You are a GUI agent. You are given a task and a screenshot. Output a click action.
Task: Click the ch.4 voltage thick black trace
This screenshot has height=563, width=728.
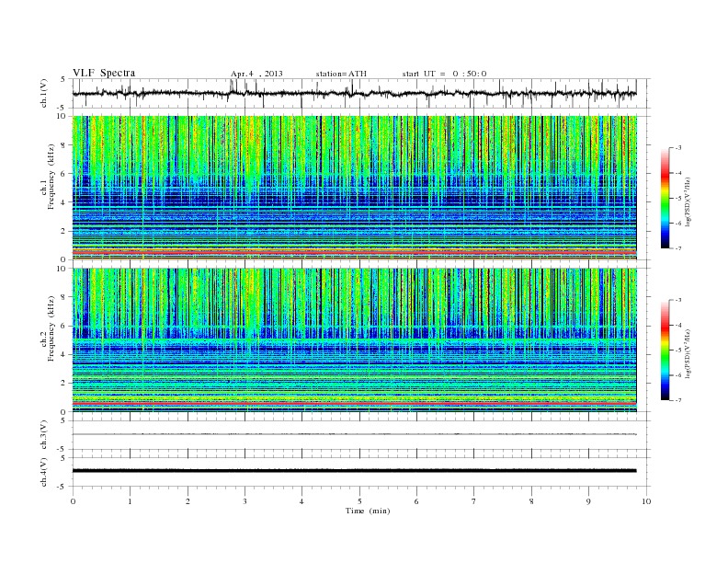coord(354,471)
